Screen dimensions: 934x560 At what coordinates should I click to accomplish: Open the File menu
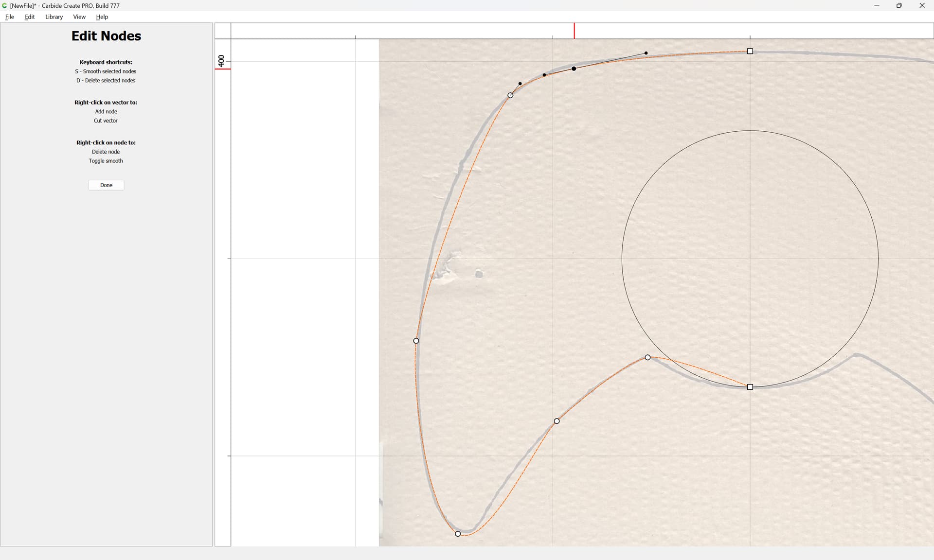[10, 17]
